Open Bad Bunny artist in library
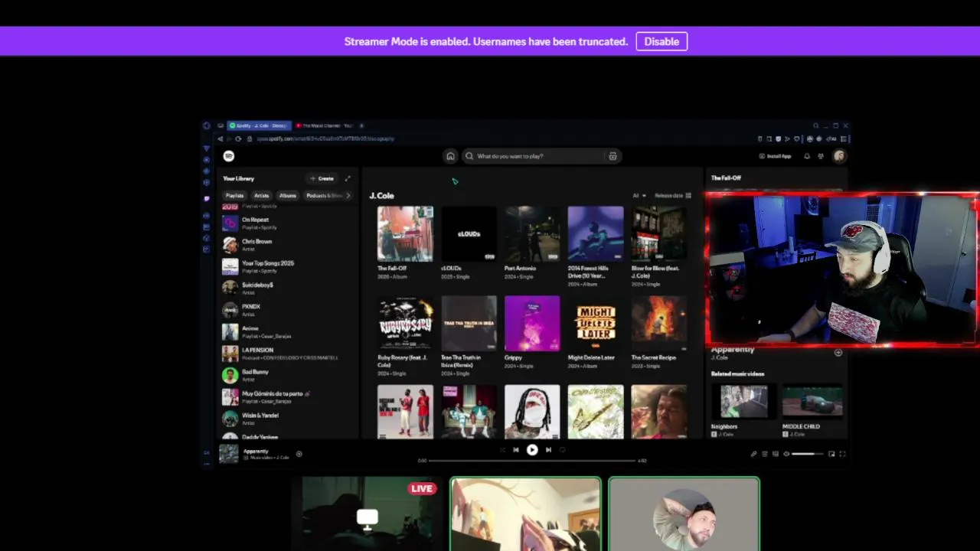This screenshot has height=551, width=980. click(x=287, y=375)
